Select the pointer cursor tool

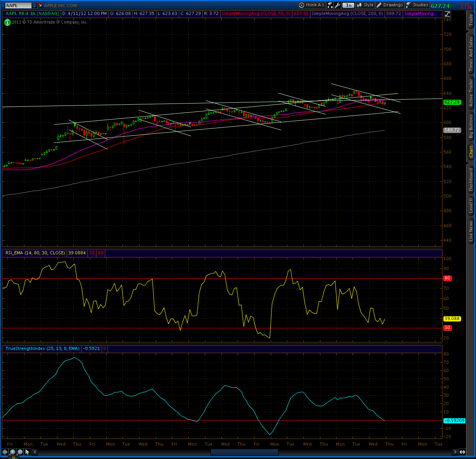[x=27, y=452]
